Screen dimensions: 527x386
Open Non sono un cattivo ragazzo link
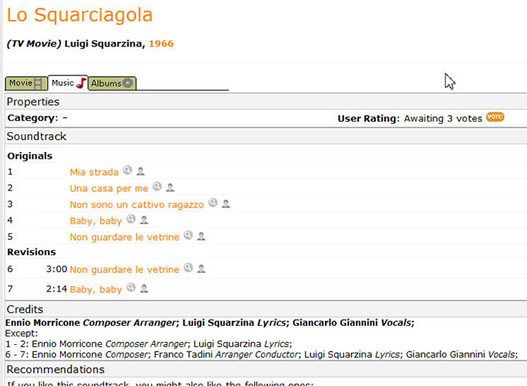pyautogui.click(x=137, y=204)
